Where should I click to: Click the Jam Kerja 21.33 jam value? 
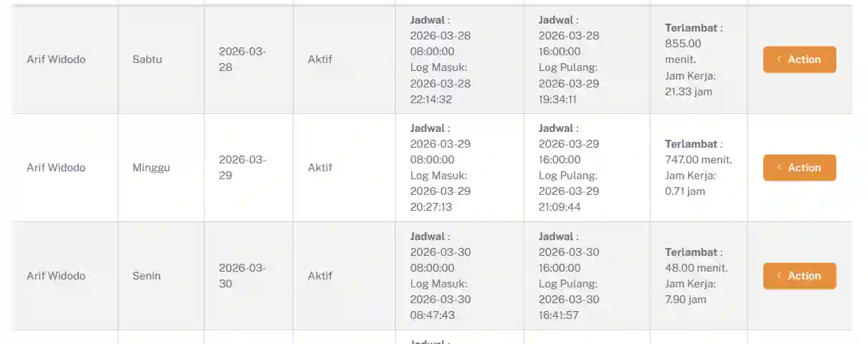coord(689,92)
